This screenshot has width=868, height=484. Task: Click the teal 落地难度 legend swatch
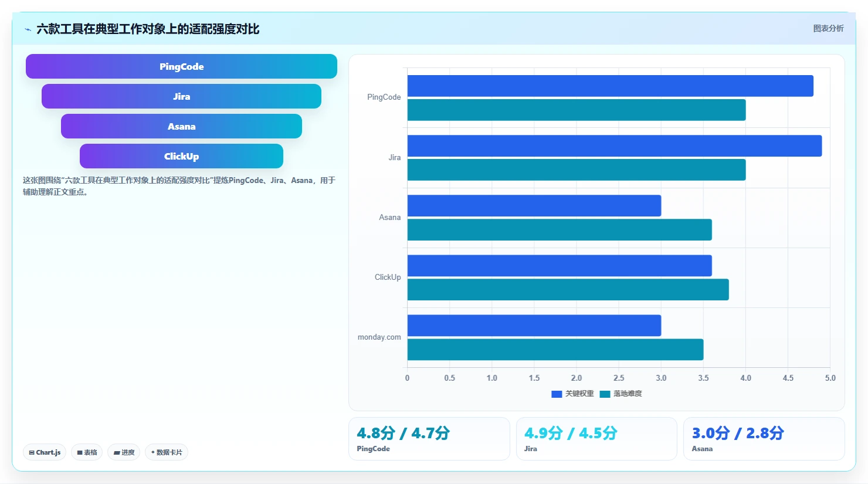click(x=605, y=394)
